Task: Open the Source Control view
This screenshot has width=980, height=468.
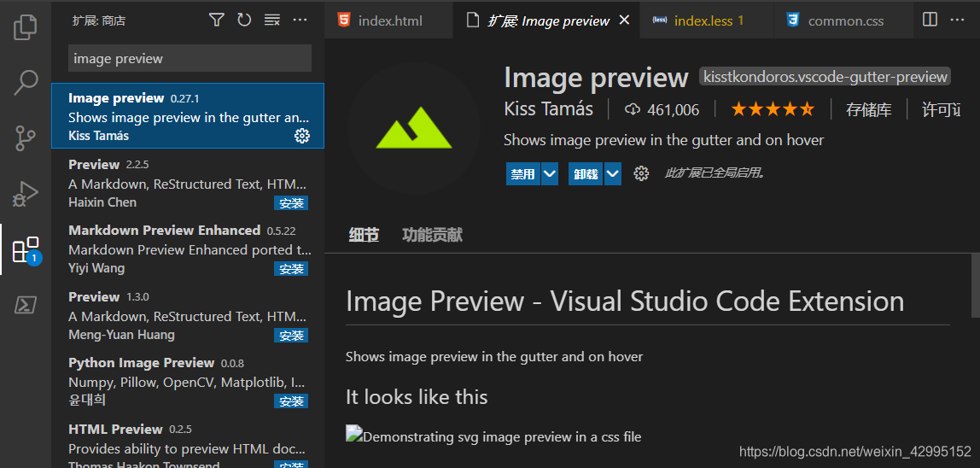Action: point(25,138)
